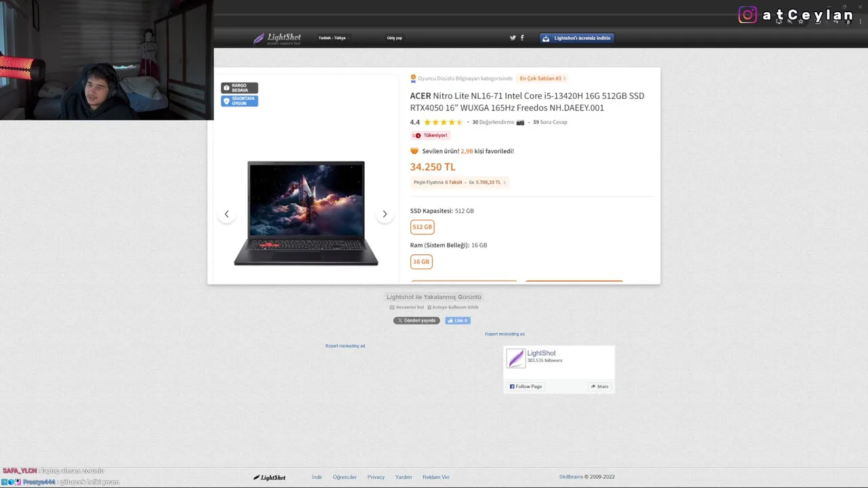Click the Giriş yap sign-in link

(x=394, y=38)
